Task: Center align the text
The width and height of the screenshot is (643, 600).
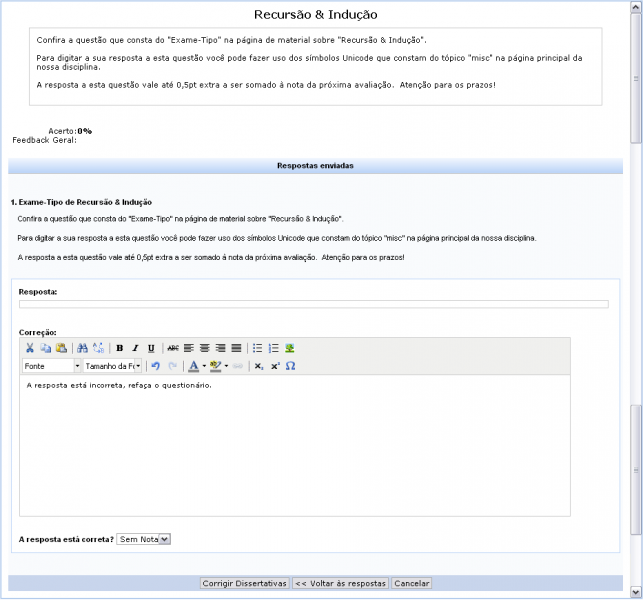Action: (x=205, y=348)
